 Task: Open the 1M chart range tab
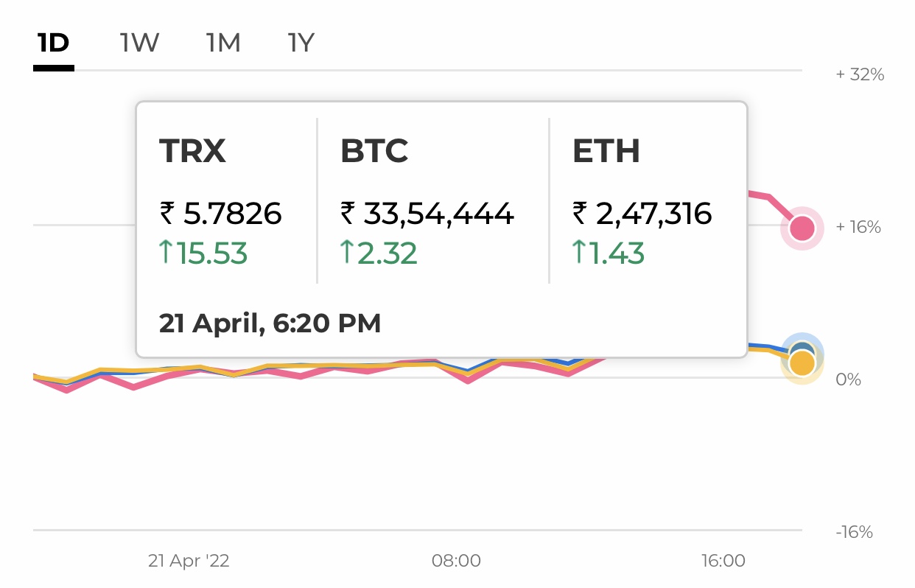223,43
